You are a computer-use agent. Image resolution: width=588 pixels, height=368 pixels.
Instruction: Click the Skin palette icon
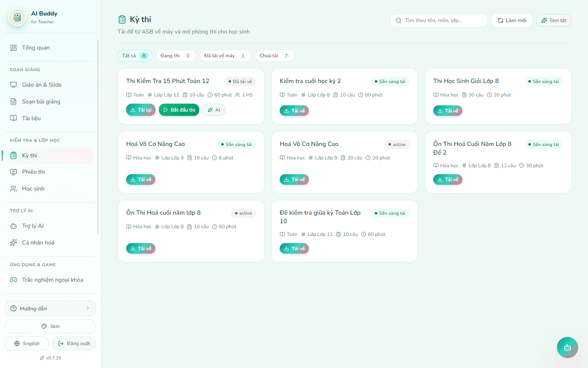(x=44, y=326)
